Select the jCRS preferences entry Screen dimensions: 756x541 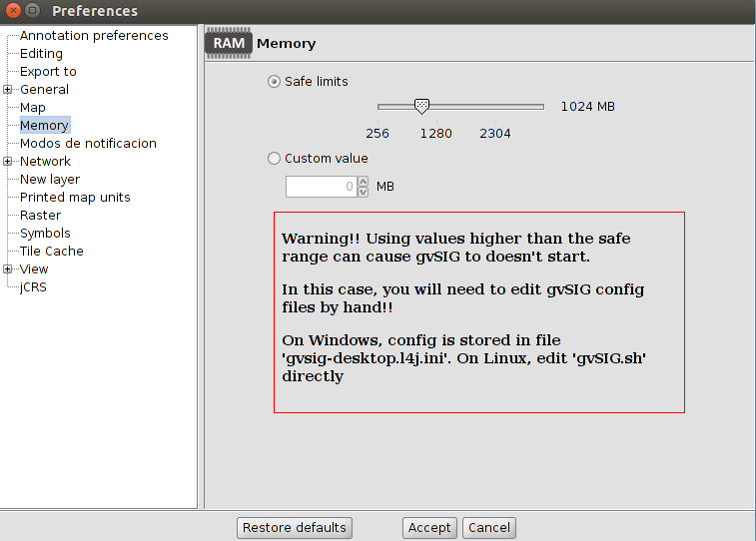pos(33,287)
